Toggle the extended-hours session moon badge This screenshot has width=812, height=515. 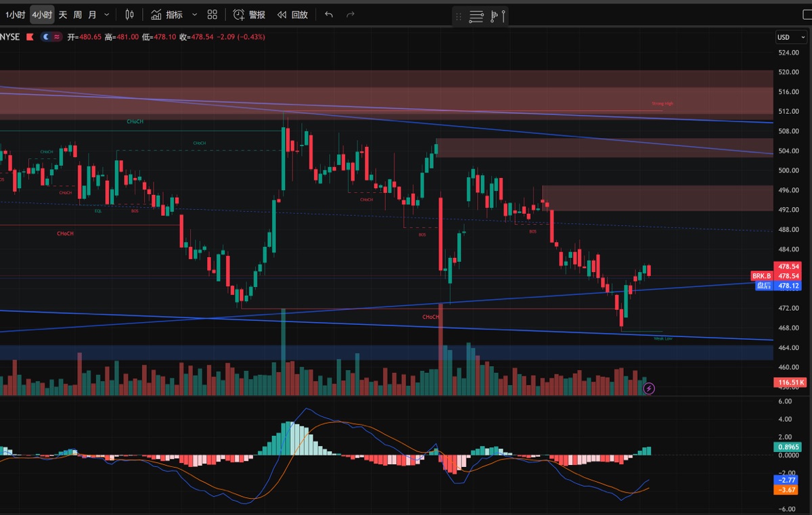46,37
